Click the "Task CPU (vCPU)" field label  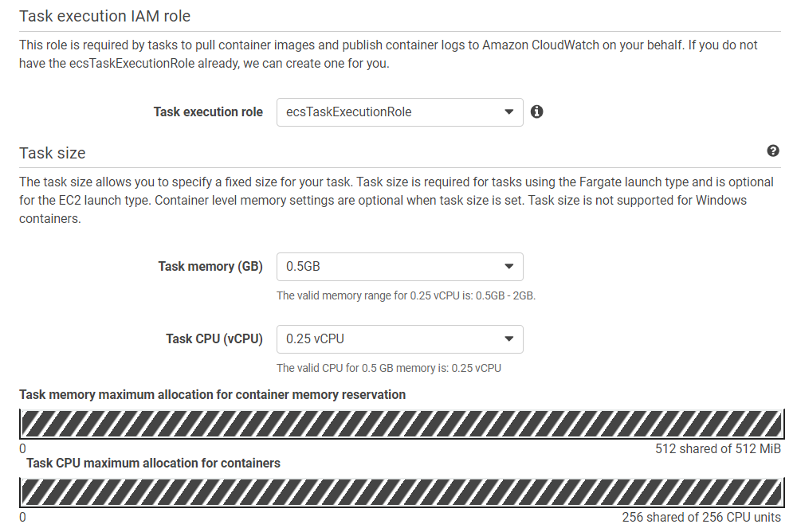[x=214, y=339]
